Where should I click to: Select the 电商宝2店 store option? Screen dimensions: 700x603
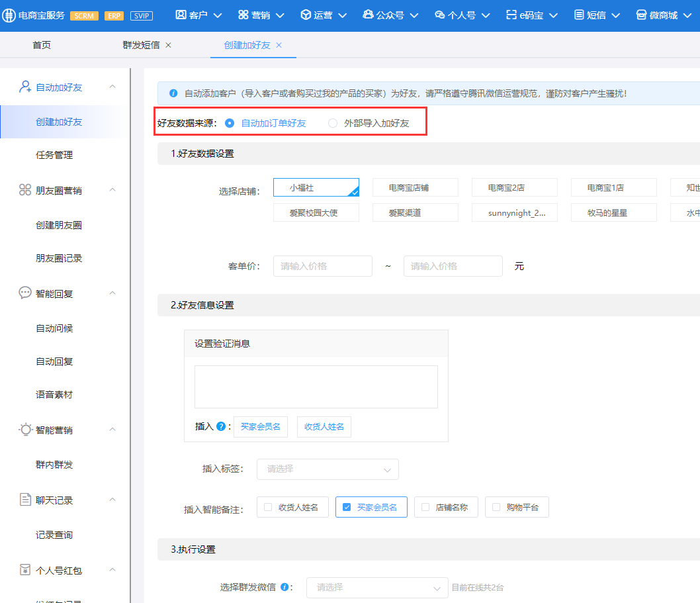click(514, 187)
